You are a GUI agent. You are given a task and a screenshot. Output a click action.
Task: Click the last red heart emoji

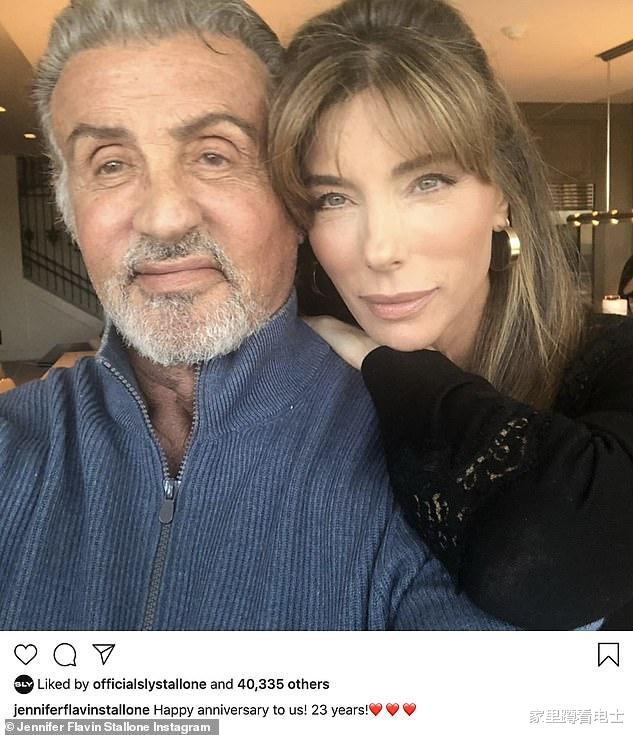(x=409, y=710)
